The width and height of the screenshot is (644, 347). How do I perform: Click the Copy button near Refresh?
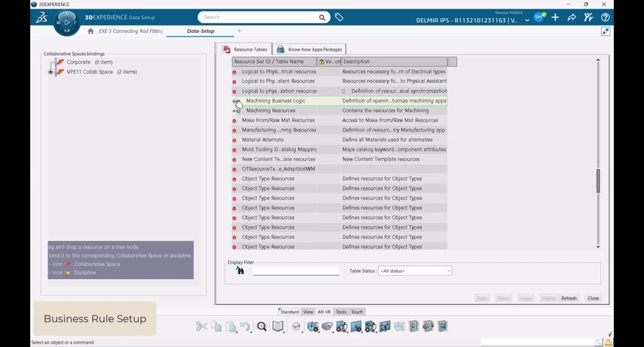tap(525, 298)
